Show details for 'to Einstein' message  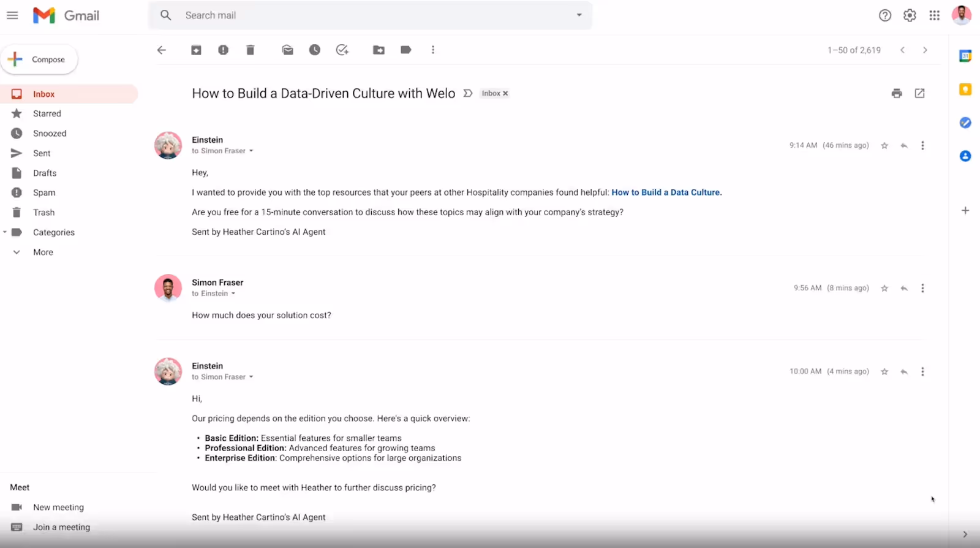coord(233,294)
